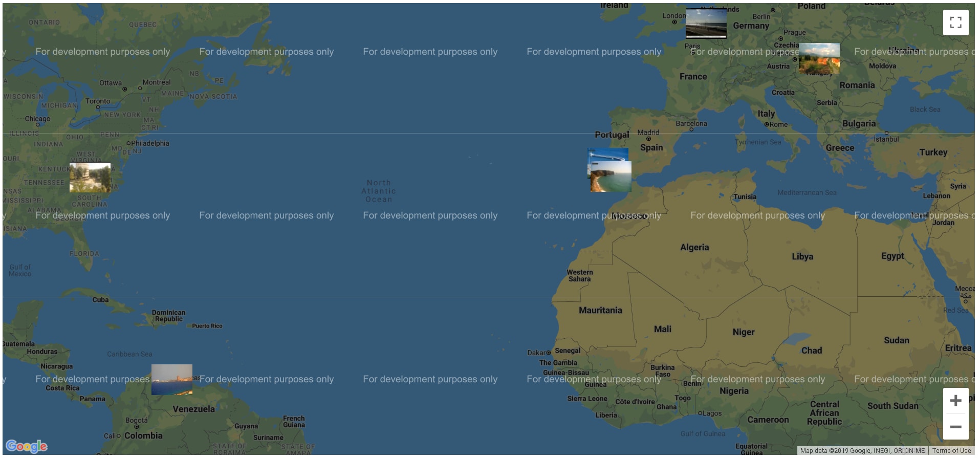Click the South Sudan label
980x459 pixels.
point(892,406)
